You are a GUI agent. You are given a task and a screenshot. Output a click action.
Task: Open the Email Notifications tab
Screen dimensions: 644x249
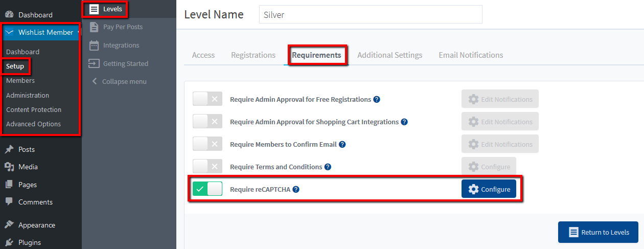(x=471, y=55)
